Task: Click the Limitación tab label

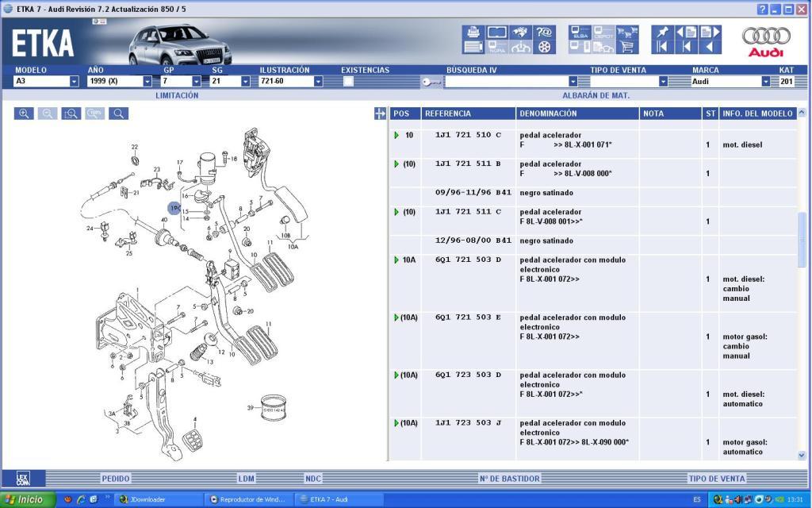Action: 177,95
